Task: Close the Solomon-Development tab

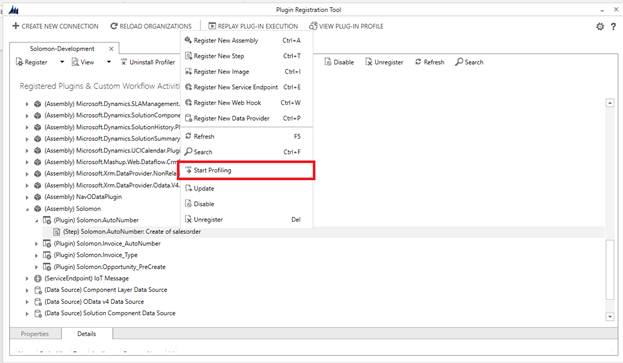Action: 111,48
